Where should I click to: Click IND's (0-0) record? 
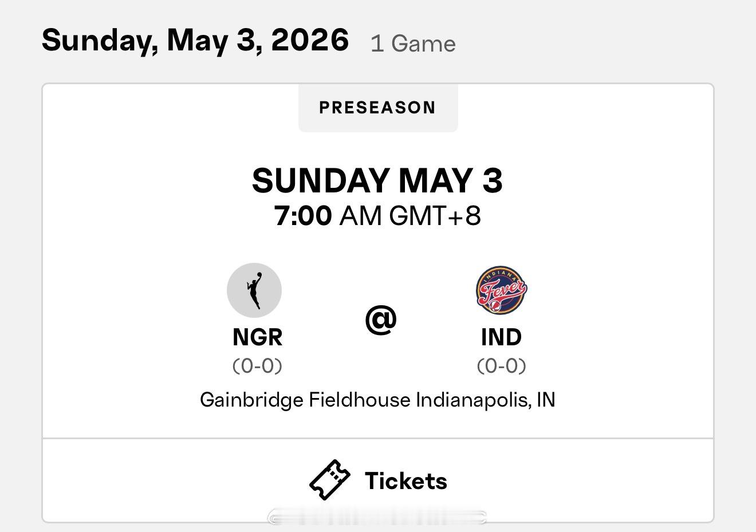(x=501, y=365)
